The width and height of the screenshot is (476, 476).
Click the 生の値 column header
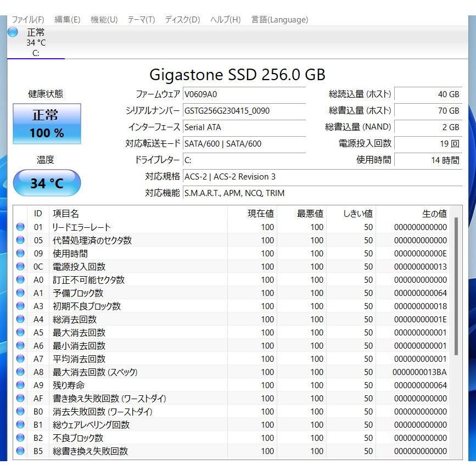pos(434,214)
